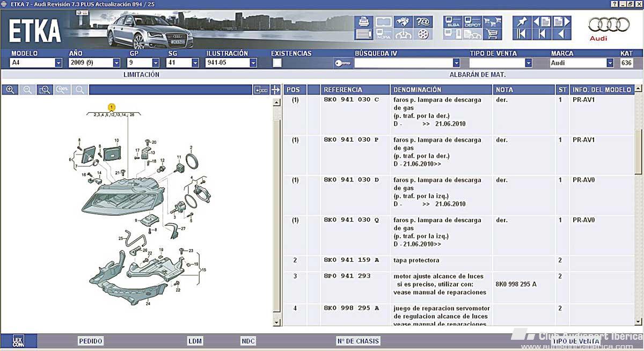Viewport: 644px width, 351px height.
Task: Open the NOPA icon
Action: (x=383, y=34)
